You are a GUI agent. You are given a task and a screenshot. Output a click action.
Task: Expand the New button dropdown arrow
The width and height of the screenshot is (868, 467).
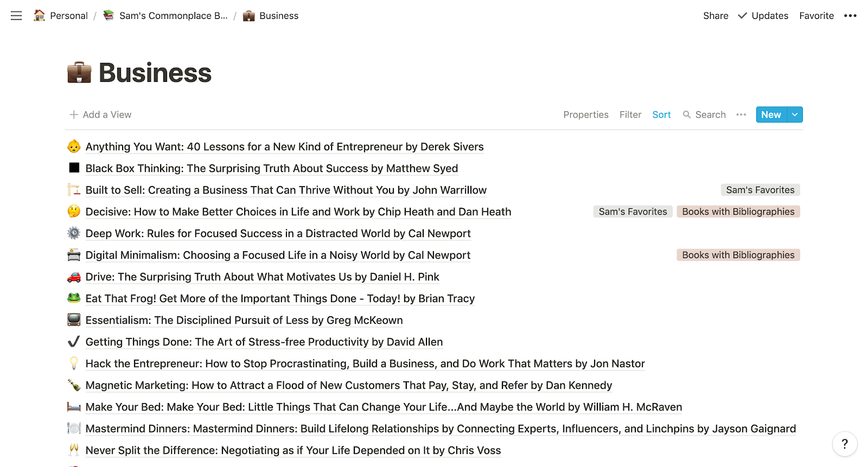click(x=795, y=114)
